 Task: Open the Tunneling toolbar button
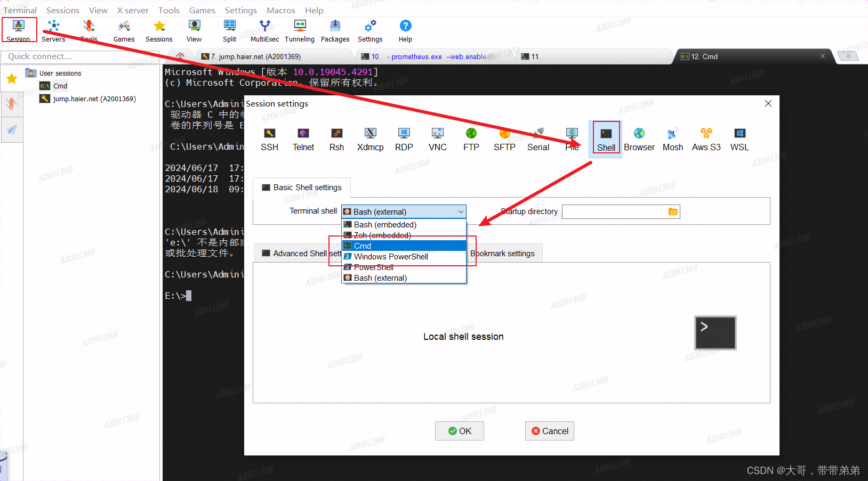pyautogui.click(x=300, y=31)
